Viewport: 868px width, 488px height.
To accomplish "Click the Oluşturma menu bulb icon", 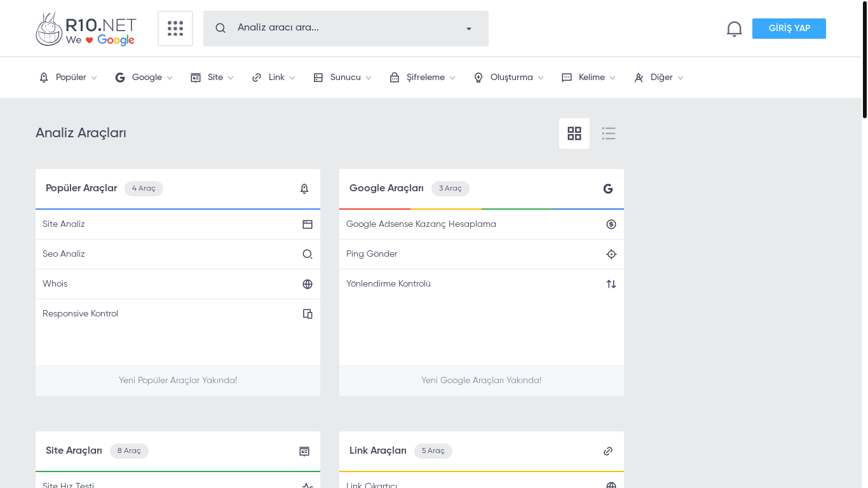I will tap(478, 78).
